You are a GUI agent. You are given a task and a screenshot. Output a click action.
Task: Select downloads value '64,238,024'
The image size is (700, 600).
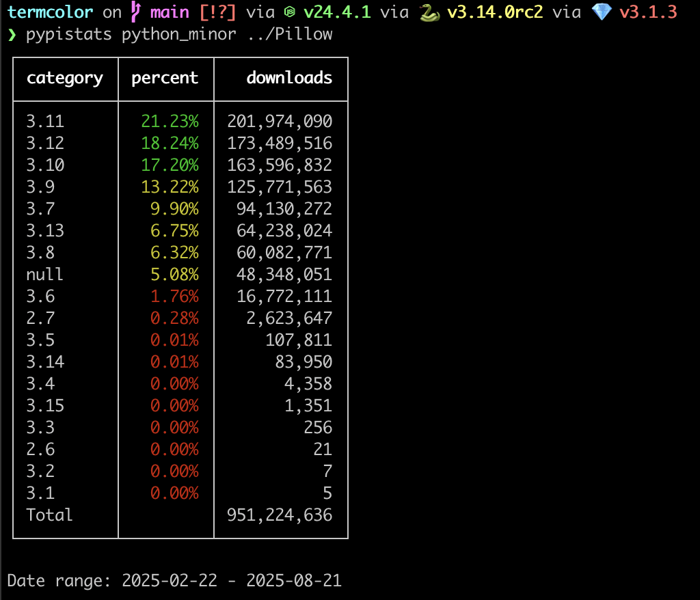(x=284, y=231)
